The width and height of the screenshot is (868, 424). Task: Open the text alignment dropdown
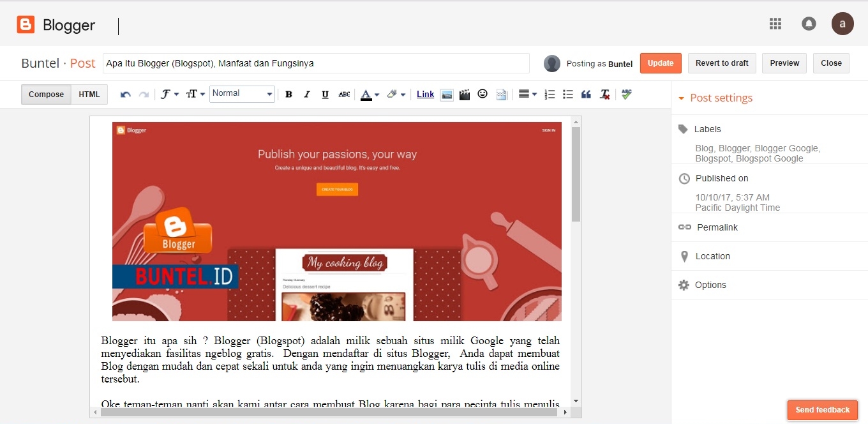tap(527, 94)
